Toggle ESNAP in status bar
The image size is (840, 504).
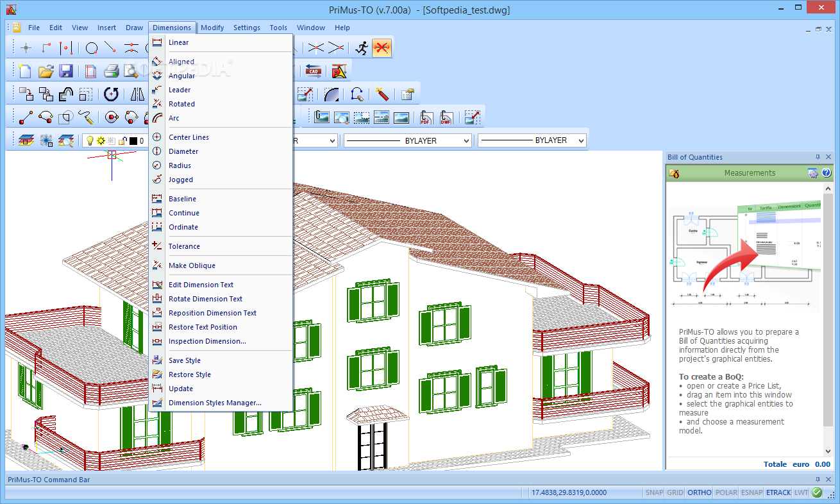coord(752,492)
